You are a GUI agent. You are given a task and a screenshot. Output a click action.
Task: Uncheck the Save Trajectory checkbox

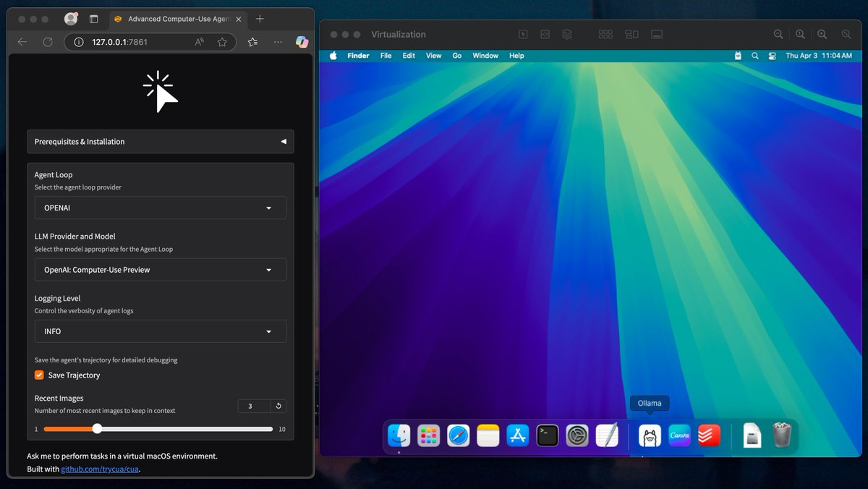39,375
